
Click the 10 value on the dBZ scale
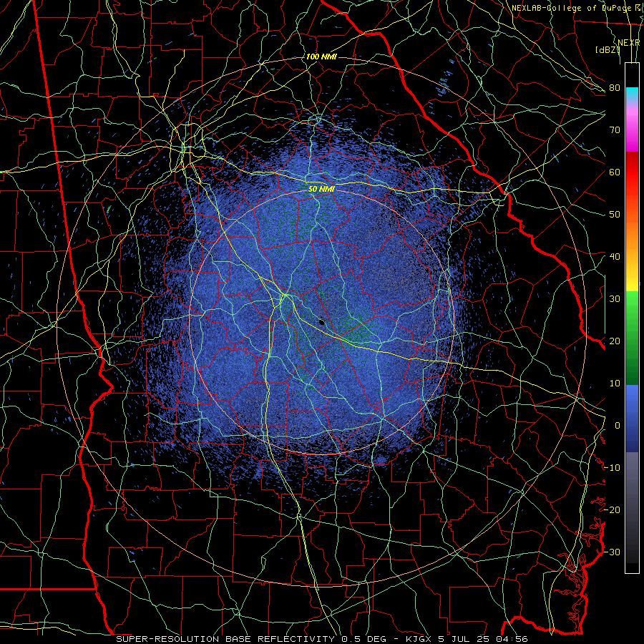click(x=615, y=384)
